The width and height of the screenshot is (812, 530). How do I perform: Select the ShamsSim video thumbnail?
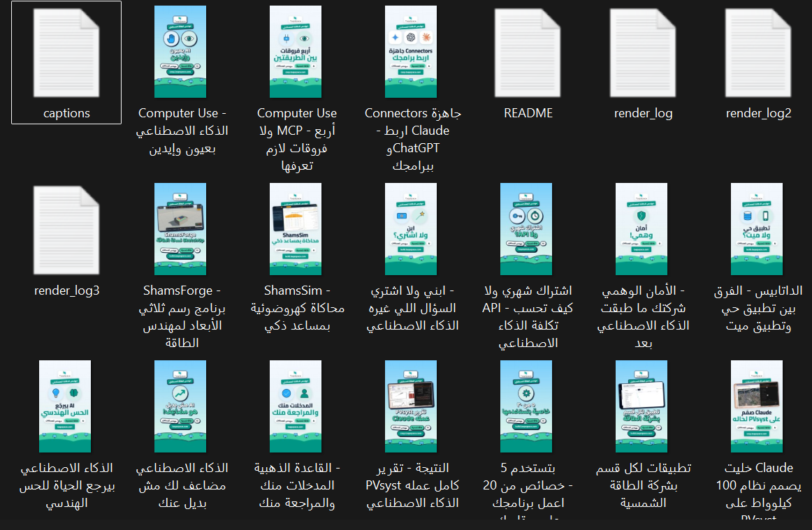pos(296,229)
